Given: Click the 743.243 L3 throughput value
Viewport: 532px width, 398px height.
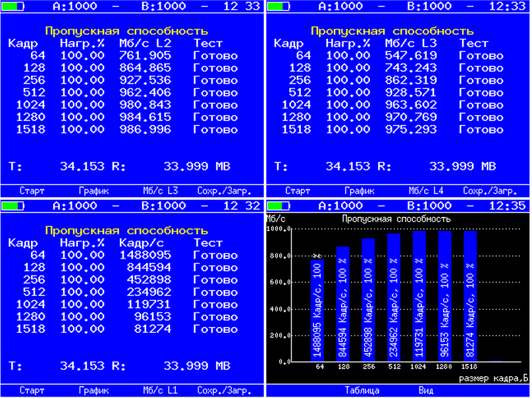Looking at the screenshot, I should [411, 68].
